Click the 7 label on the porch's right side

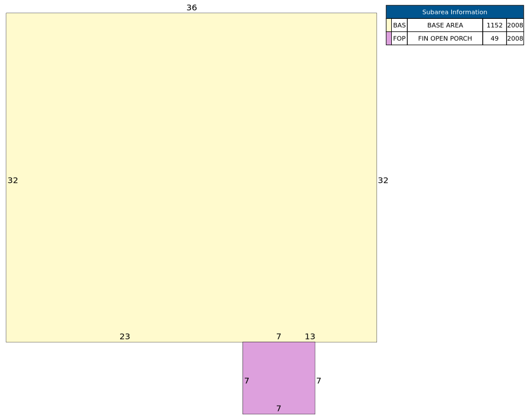click(x=319, y=381)
